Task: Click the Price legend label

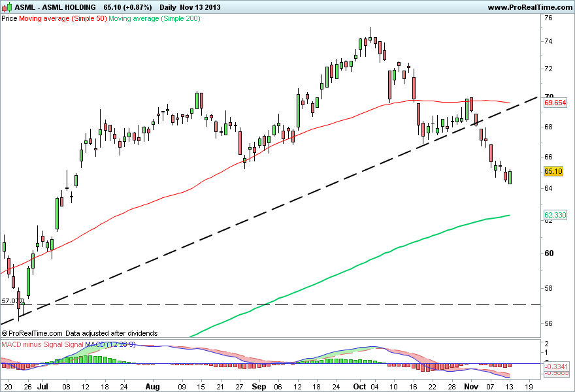Action: coord(9,18)
